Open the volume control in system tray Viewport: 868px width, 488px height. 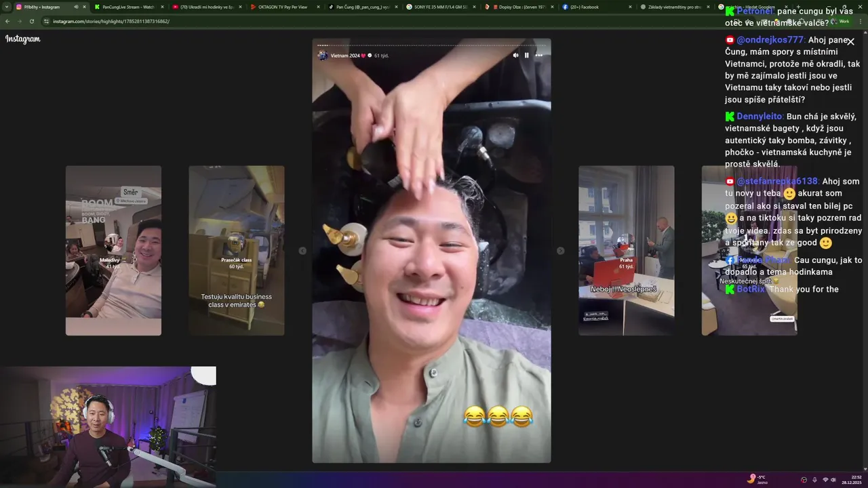pos(833,479)
